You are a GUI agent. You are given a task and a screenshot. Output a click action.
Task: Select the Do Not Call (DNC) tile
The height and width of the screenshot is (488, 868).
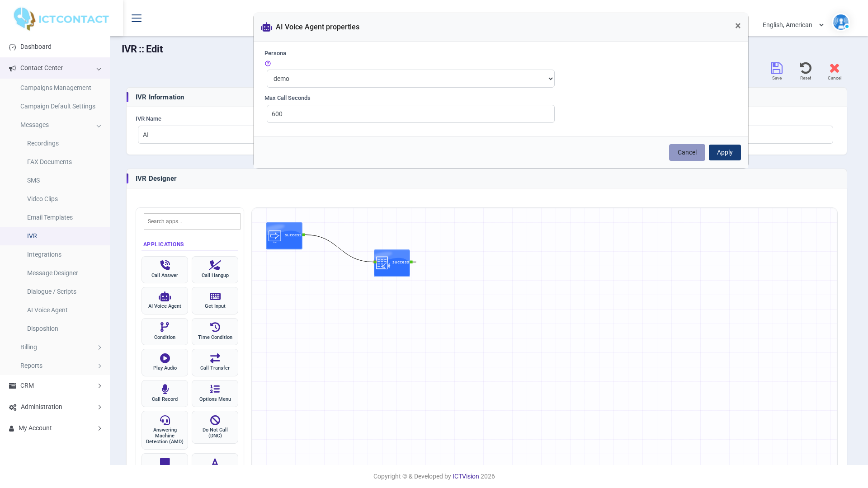pyautogui.click(x=215, y=427)
